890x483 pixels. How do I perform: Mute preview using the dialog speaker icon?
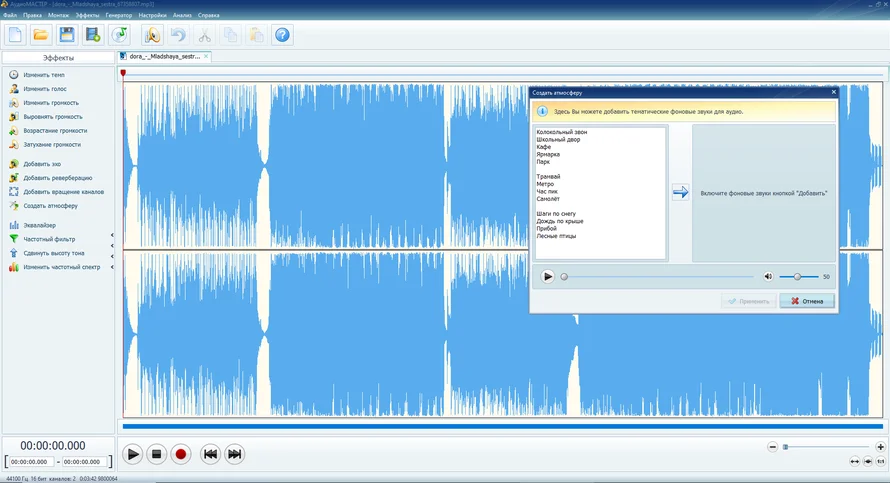point(768,276)
